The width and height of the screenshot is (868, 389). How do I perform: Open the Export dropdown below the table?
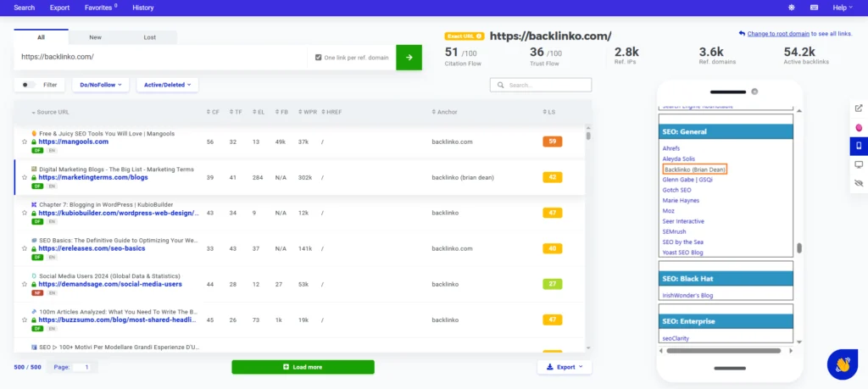pos(565,367)
